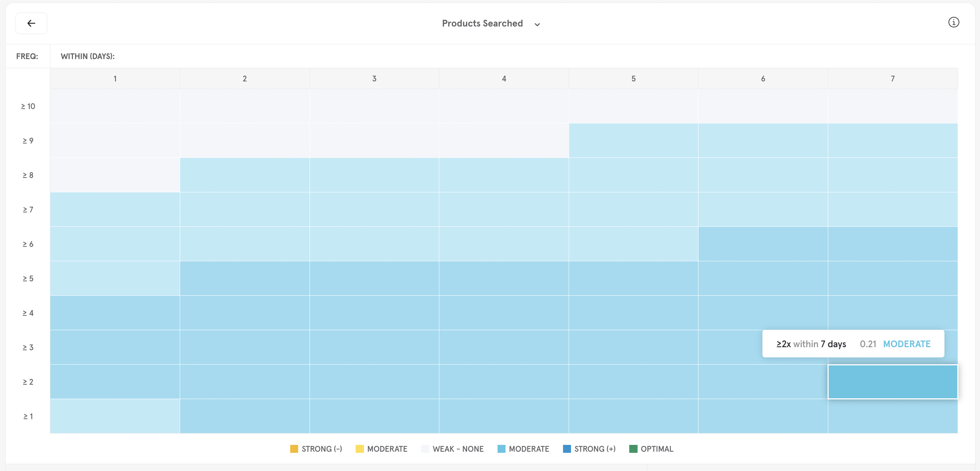The image size is (980, 471).
Task: Click the Products Searched title
Action: 482,23
